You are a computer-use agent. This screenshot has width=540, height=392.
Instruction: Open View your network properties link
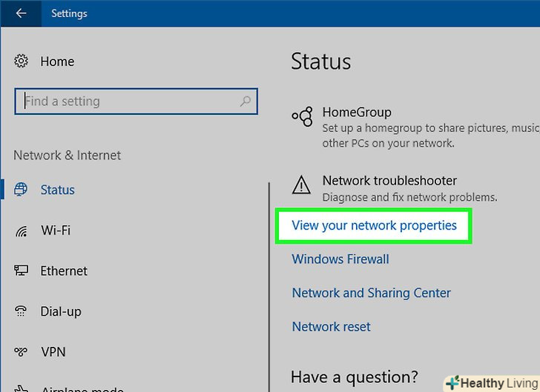coord(374,225)
